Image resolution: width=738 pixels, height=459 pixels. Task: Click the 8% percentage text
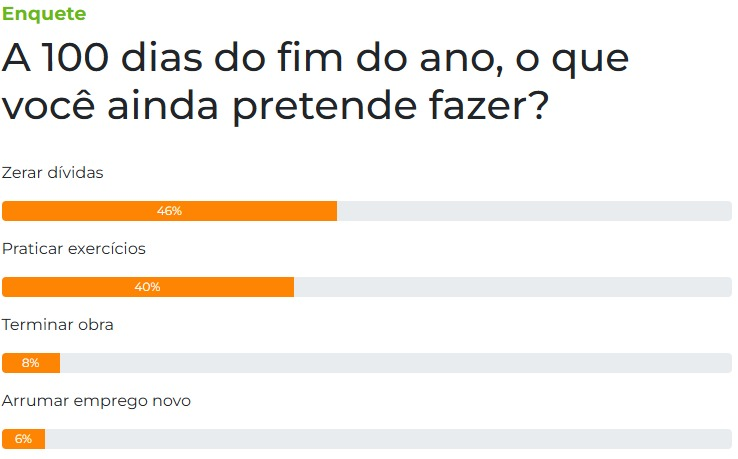coord(31,363)
